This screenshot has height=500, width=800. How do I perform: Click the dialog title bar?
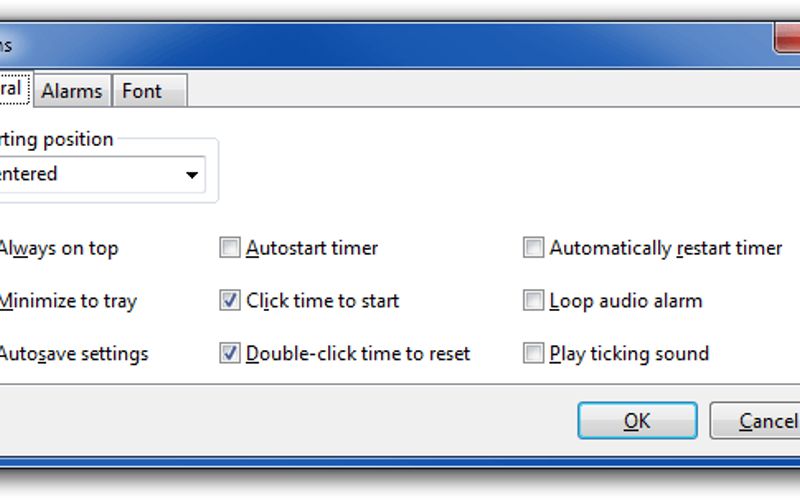(x=400, y=45)
